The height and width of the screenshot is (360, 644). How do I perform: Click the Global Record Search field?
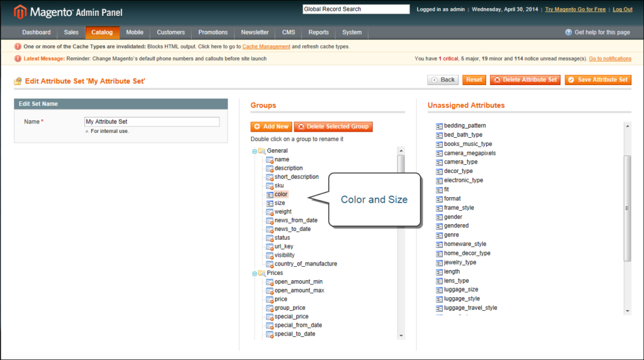pos(356,9)
